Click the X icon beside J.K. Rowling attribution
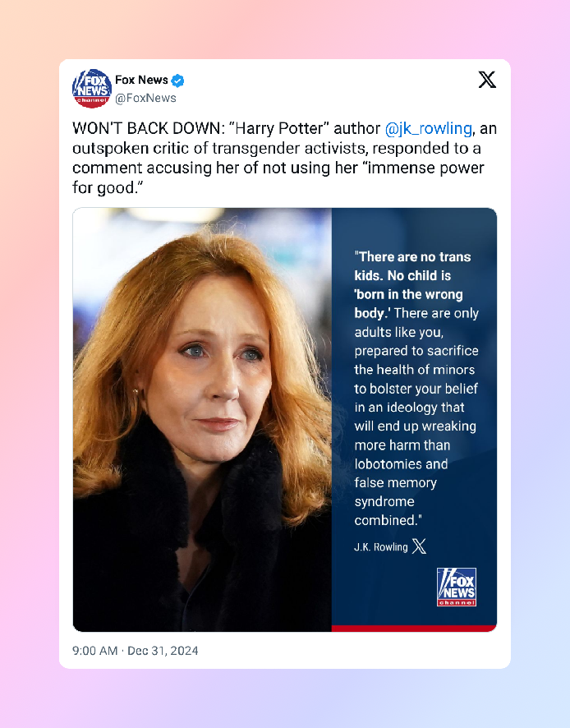The image size is (570, 728). 419,546
